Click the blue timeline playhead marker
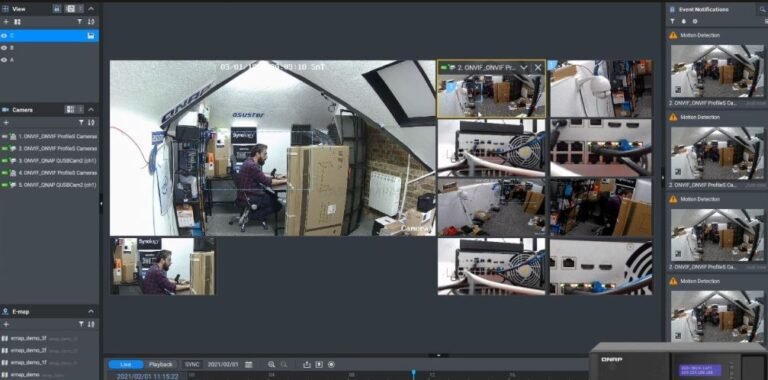 tap(413, 374)
